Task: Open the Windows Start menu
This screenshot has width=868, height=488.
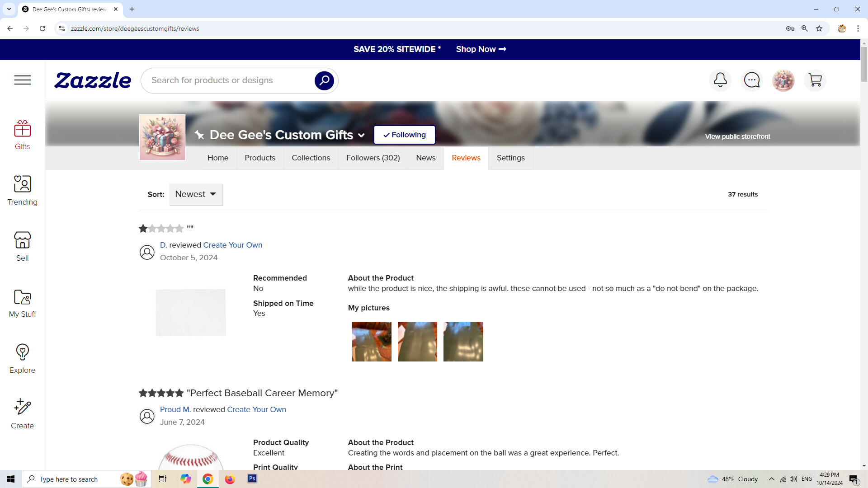Action: [x=11, y=479]
